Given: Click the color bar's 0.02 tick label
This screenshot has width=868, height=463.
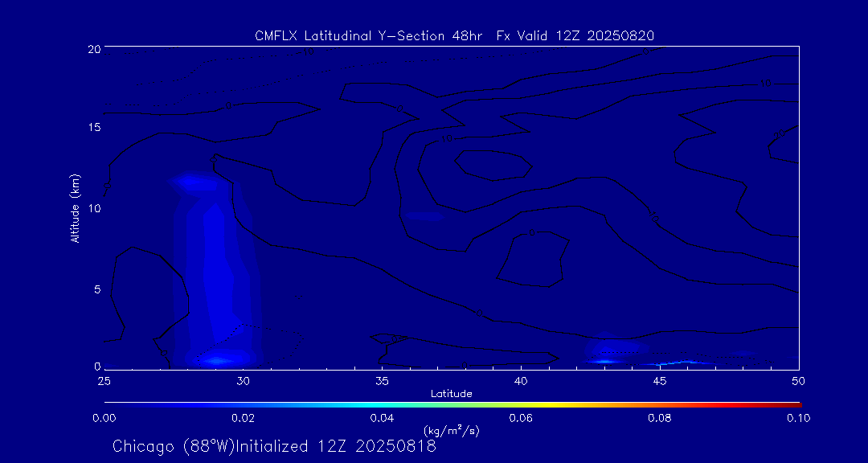Looking at the screenshot, I should 243,418.
